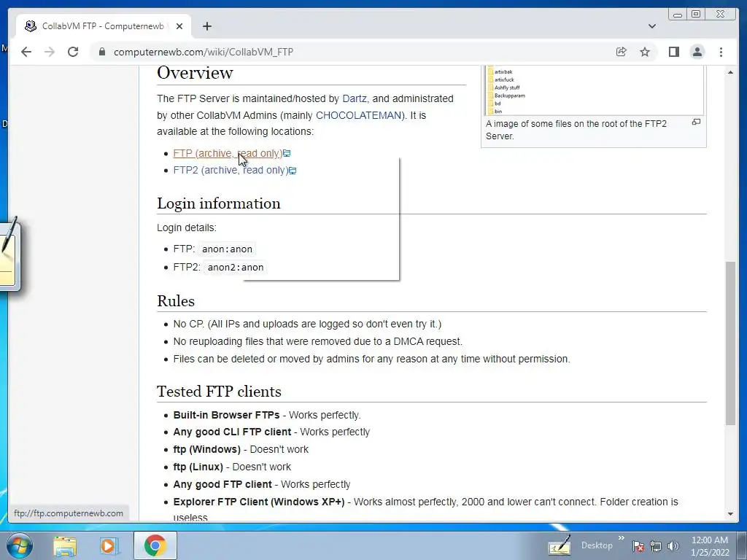This screenshot has width=747, height=560.
Task: Open the network status tray icon
Action: tap(656, 546)
